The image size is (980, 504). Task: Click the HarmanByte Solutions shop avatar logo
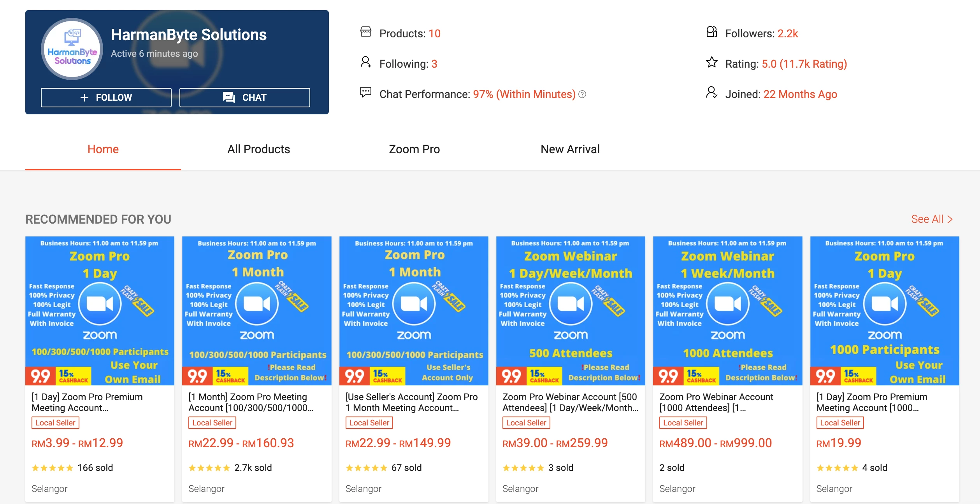[x=72, y=49]
